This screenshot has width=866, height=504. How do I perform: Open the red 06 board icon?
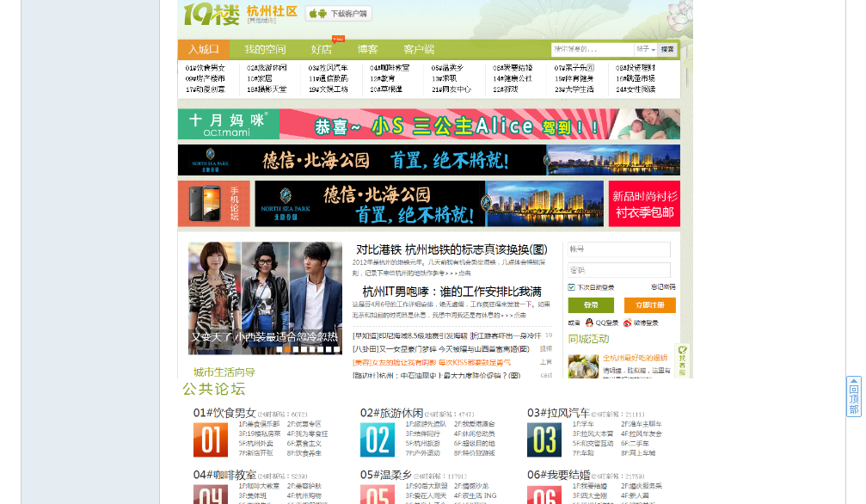click(544, 494)
